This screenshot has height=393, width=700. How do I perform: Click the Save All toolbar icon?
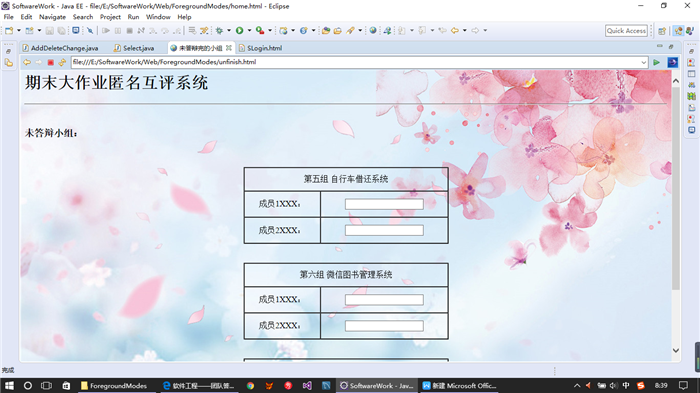tap(61, 30)
